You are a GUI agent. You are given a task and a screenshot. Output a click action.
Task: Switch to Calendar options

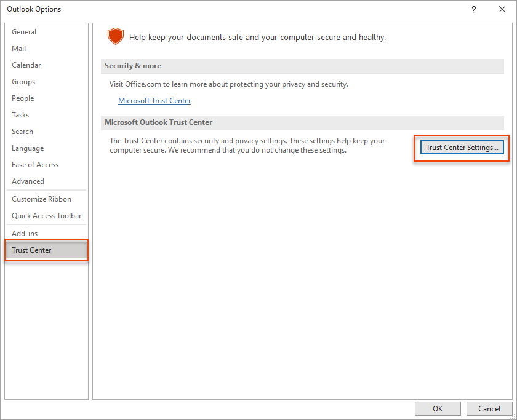point(26,65)
